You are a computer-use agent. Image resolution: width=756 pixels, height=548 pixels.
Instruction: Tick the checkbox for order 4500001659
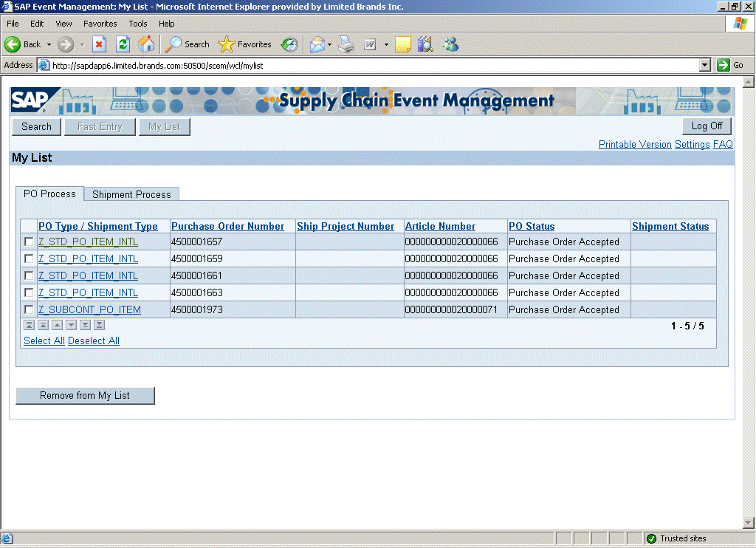tap(29, 258)
